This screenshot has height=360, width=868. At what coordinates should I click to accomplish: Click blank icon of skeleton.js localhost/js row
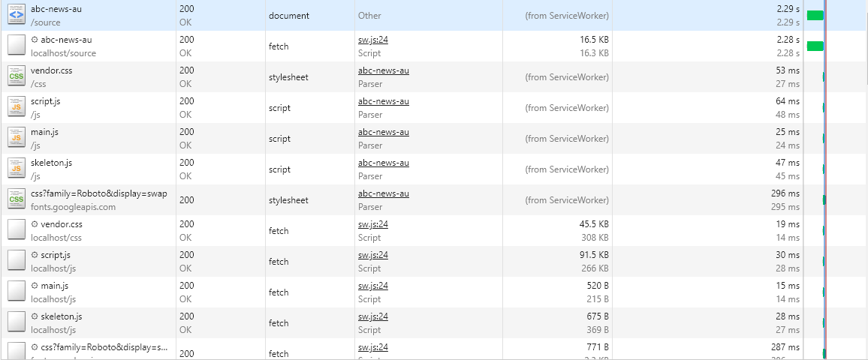click(x=16, y=322)
